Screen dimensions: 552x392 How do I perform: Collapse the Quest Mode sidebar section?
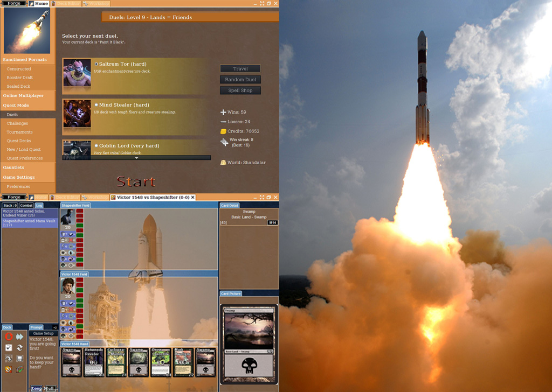[16, 106]
